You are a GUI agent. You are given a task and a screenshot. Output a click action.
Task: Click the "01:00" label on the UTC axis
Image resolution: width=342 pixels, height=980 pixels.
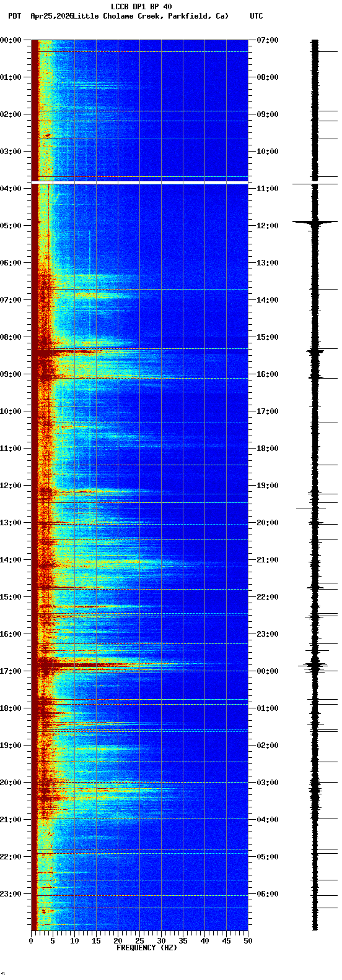tap(268, 708)
